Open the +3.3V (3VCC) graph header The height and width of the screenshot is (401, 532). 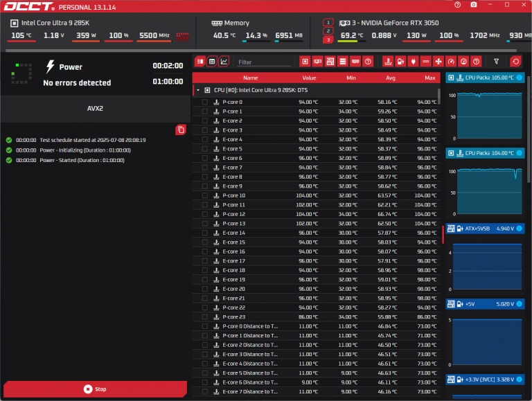(x=485, y=380)
